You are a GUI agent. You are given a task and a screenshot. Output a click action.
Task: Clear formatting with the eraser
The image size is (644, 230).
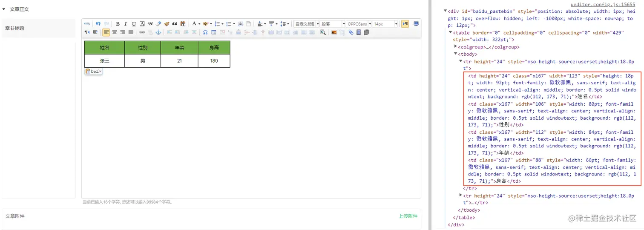pos(158,24)
